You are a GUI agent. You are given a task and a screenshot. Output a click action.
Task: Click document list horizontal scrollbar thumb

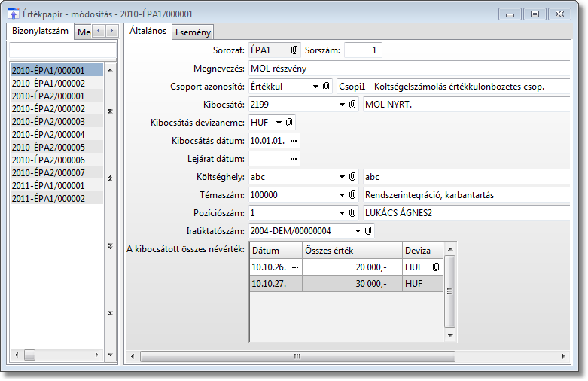[x=29, y=355]
